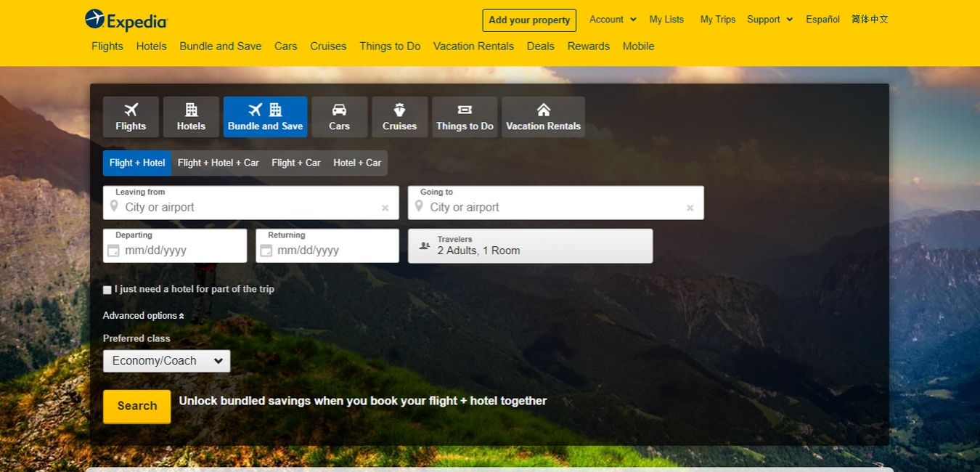980x472 pixels.
Task: Select the Vacation Rentals house icon
Action: pos(543,110)
